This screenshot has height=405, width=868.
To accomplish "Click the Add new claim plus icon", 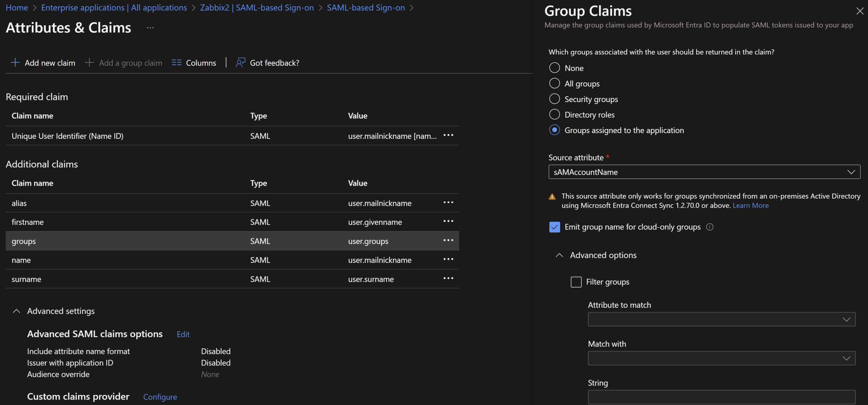I will tap(15, 62).
